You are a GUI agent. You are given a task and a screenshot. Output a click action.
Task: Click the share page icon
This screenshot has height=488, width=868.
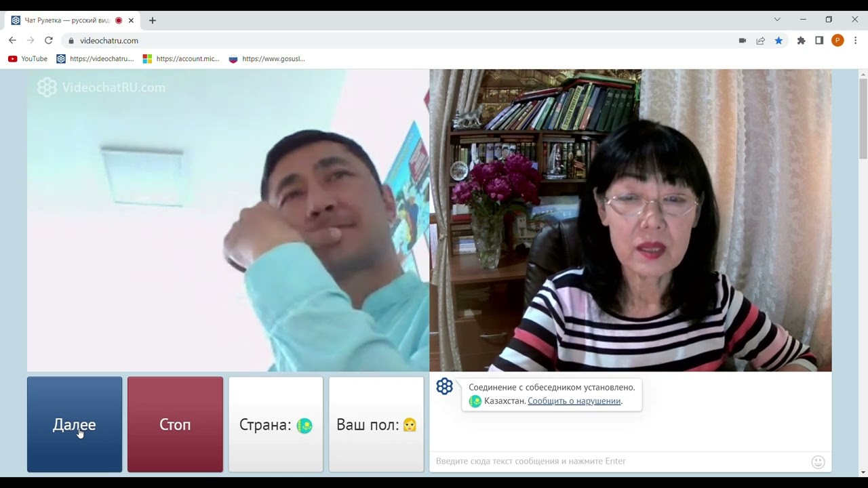(761, 41)
